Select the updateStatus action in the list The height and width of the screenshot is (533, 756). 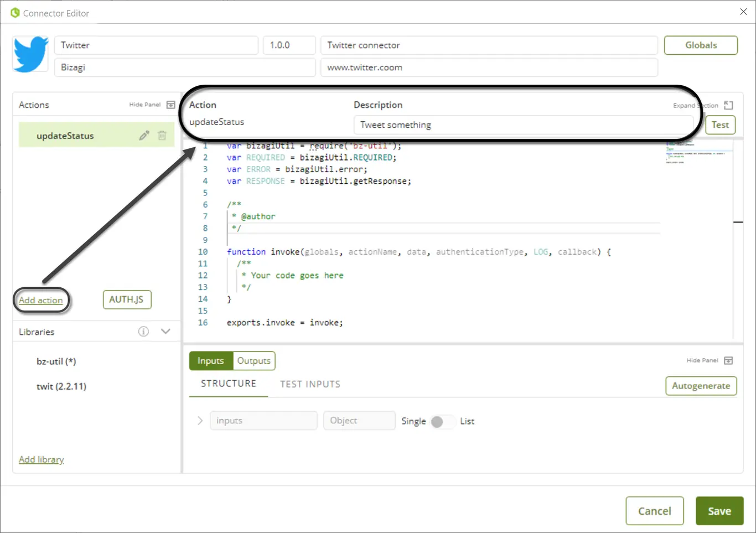point(96,136)
